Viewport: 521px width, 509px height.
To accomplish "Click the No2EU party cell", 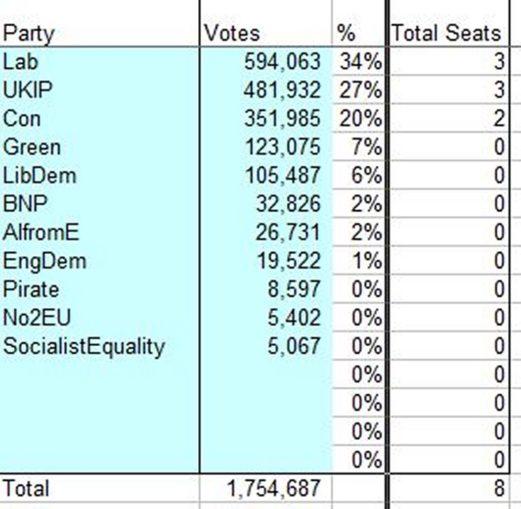I will [100, 317].
